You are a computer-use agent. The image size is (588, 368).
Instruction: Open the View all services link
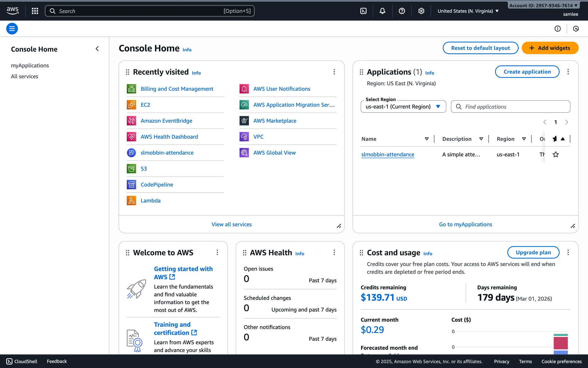232,224
